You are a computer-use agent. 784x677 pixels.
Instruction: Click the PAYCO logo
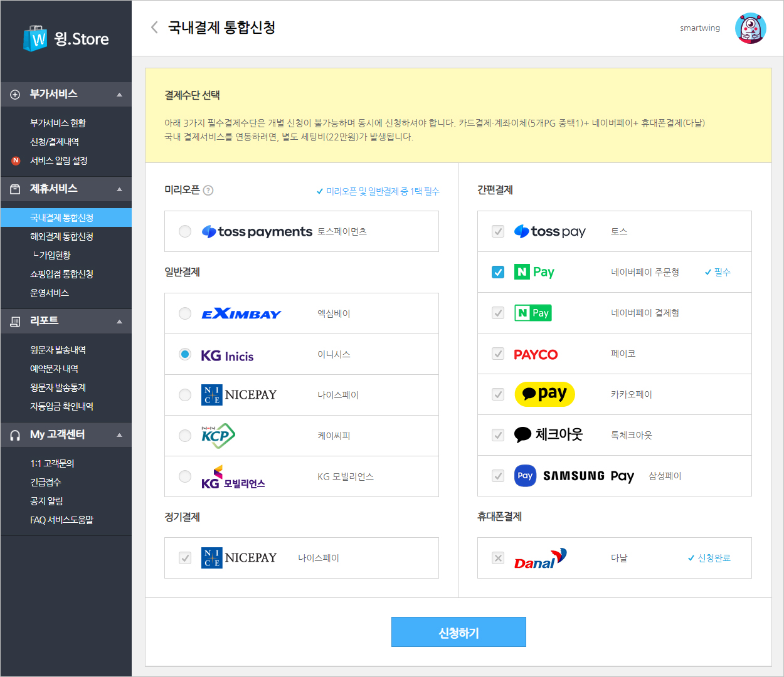pyautogui.click(x=536, y=354)
